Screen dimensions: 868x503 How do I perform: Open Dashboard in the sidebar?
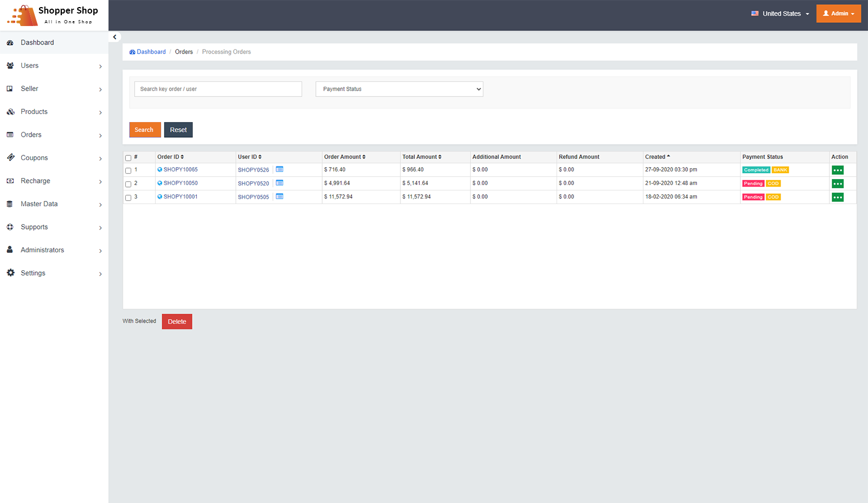54,42
